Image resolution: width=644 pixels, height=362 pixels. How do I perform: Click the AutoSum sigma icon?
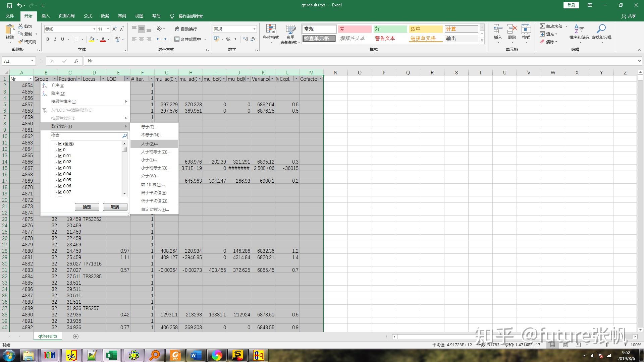tap(542, 26)
